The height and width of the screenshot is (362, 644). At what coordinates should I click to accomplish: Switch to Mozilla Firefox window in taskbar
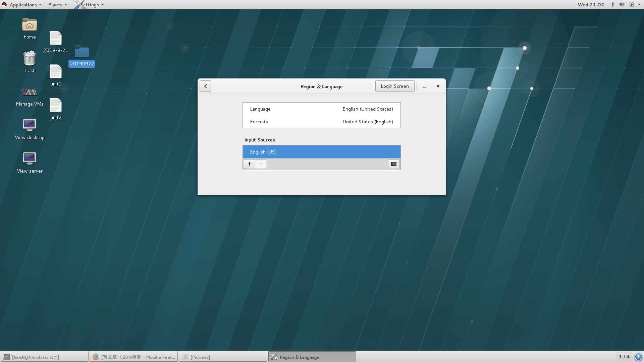[134, 357]
